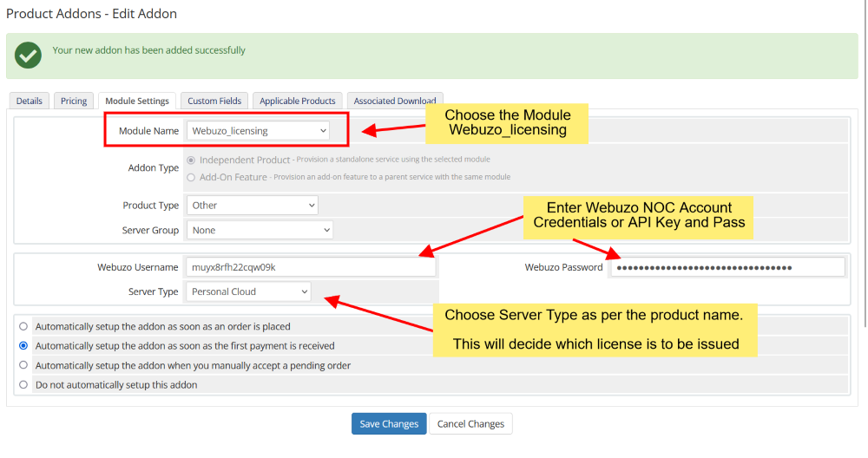Open the Details tab
The image size is (868, 458).
30,101
